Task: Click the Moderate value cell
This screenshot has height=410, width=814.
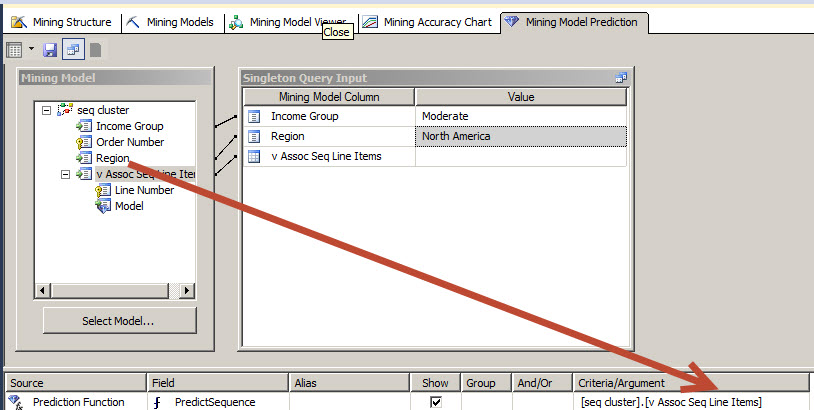Action: pyautogui.click(x=521, y=116)
